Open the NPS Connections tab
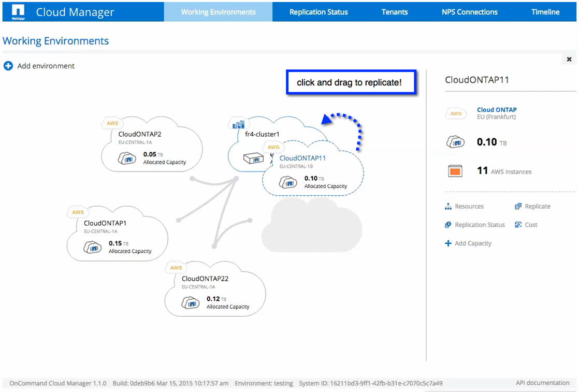Image resolution: width=579 pixels, height=392 pixels. [469, 11]
